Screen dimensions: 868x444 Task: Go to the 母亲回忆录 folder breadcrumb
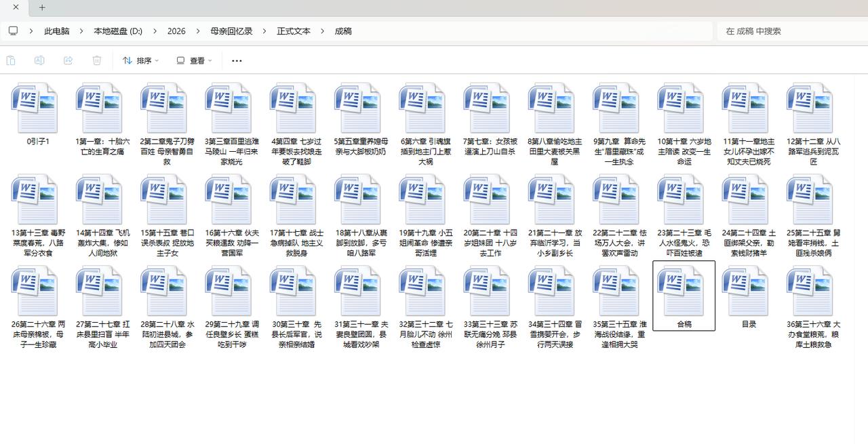tap(231, 31)
